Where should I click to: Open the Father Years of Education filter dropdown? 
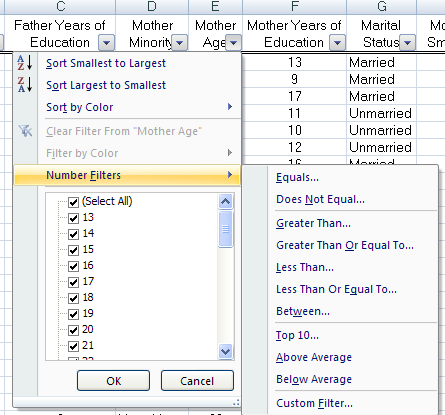click(x=106, y=43)
